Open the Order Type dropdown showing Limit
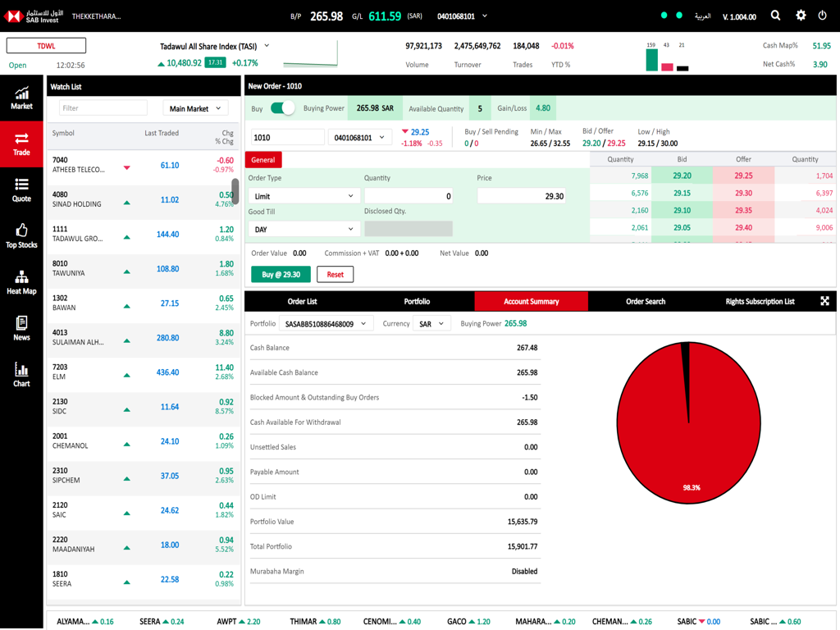 point(304,195)
